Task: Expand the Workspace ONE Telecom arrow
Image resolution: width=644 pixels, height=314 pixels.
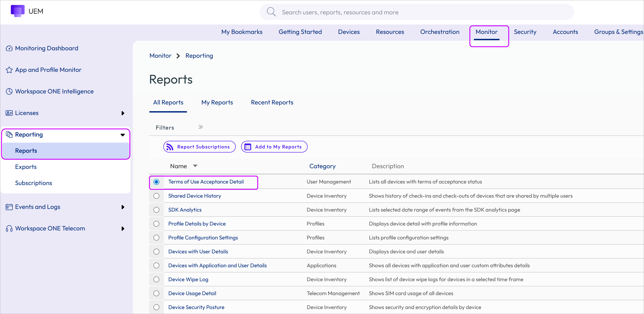Action: pos(123,229)
